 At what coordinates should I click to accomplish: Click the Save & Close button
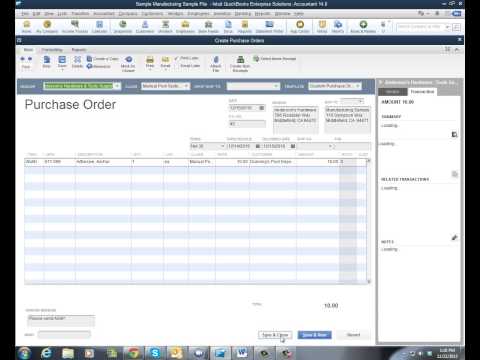point(275,335)
